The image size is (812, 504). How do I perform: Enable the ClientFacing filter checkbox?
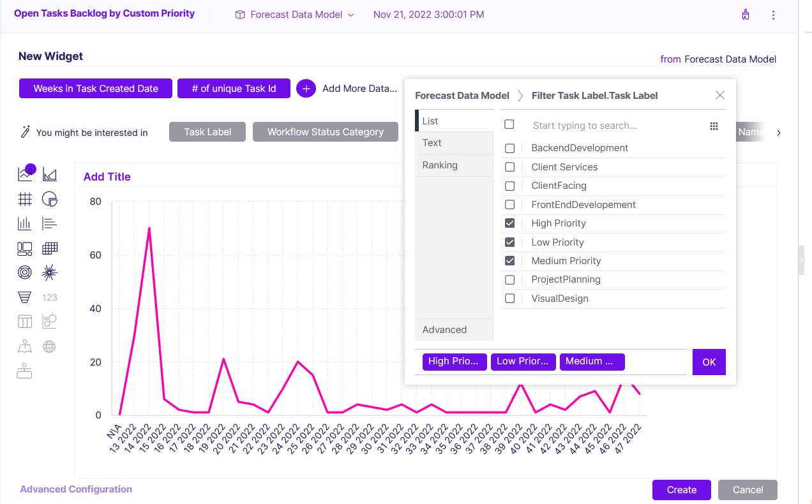(509, 186)
